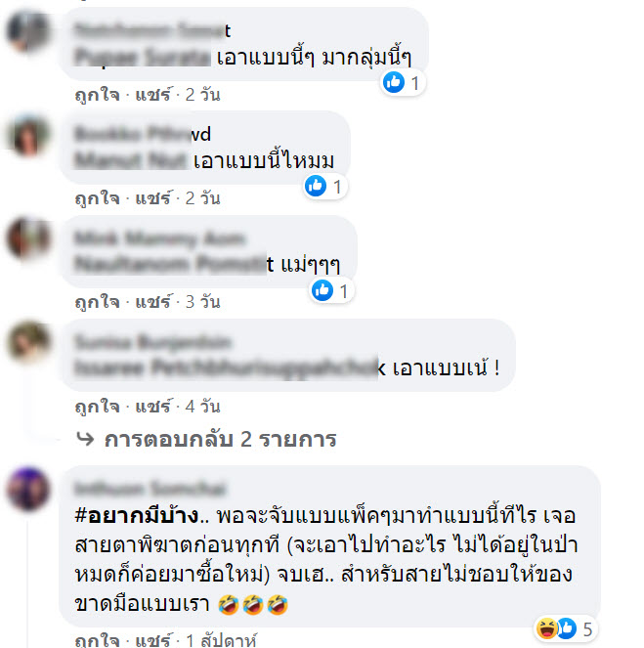Image resolution: width=644 pixels, height=648 pixels.
Task: Click the 1 สัปดาห์ timestamp on the last comment
Action: pos(222,640)
